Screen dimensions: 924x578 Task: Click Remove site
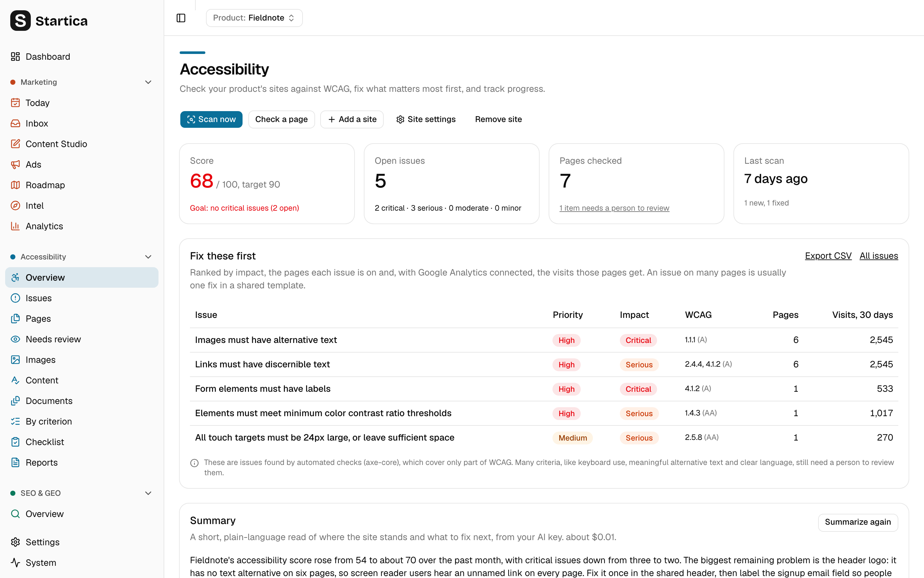coord(498,119)
